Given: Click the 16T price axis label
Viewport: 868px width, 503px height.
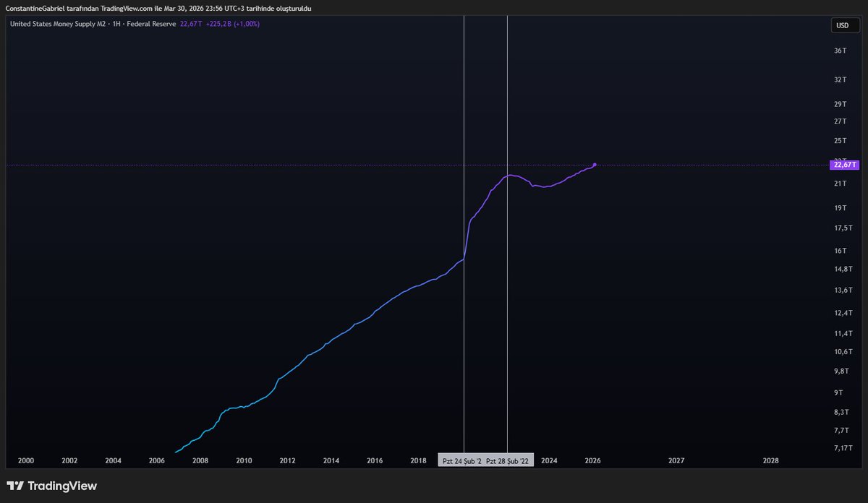Looking at the screenshot, I should [x=840, y=251].
